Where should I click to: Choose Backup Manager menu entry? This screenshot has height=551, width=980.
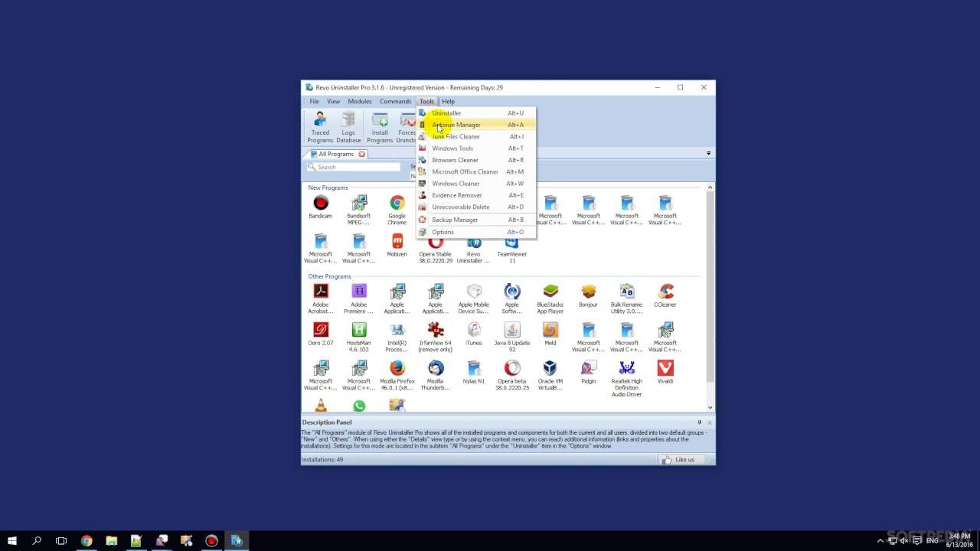tap(476, 220)
